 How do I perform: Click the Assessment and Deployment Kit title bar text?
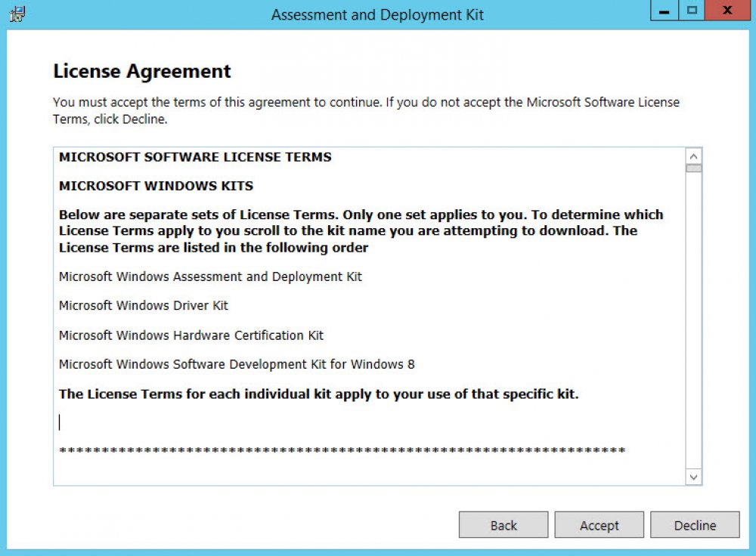pos(377,15)
